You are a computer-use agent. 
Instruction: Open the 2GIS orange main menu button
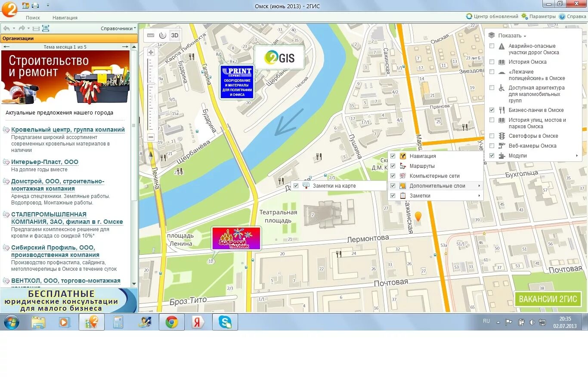point(9,9)
